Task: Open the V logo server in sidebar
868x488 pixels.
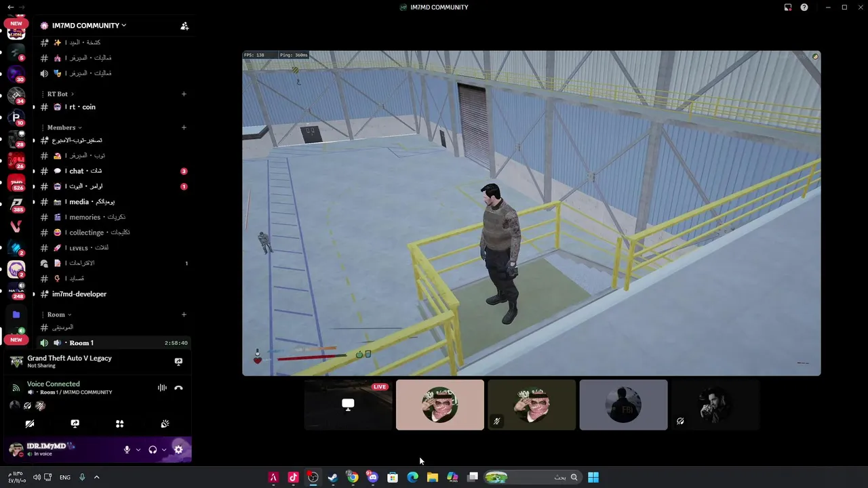Action: click(x=16, y=226)
